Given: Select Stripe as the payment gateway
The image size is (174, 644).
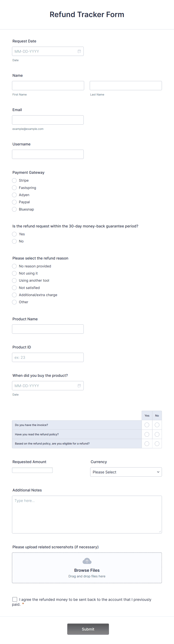Looking at the screenshot, I should click(14, 180).
